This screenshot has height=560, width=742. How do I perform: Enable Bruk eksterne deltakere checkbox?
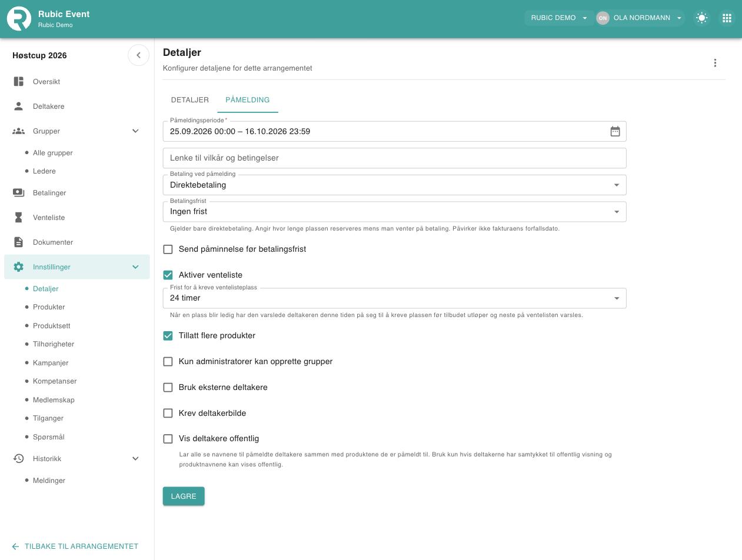(x=168, y=388)
